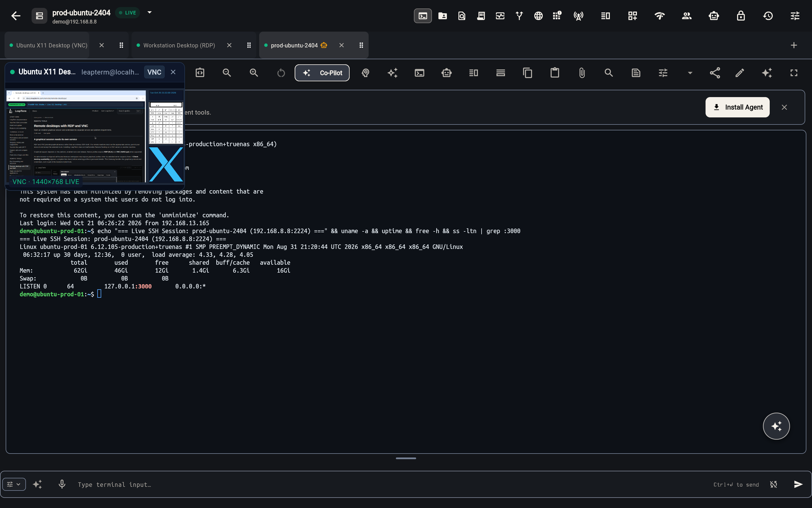This screenshot has width=812, height=508.
Task: Toggle split view icon in terminal toolbar
Action: pyautogui.click(x=473, y=73)
